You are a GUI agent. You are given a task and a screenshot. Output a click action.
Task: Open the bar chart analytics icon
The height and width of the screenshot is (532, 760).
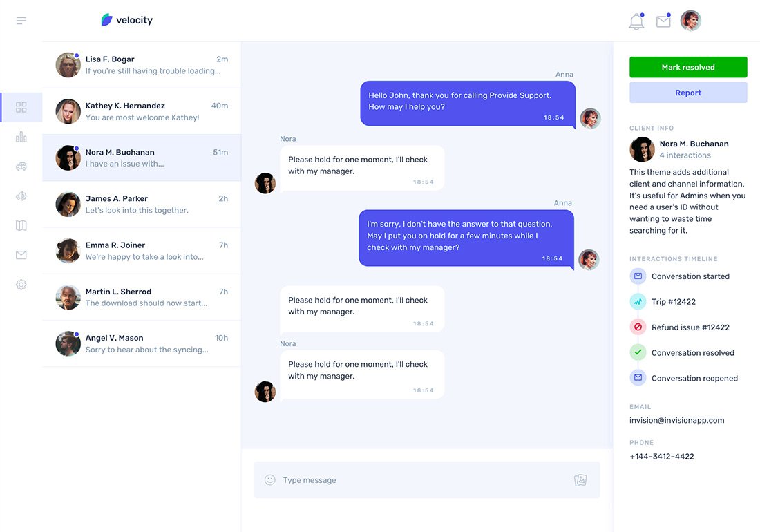pyautogui.click(x=21, y=137)
